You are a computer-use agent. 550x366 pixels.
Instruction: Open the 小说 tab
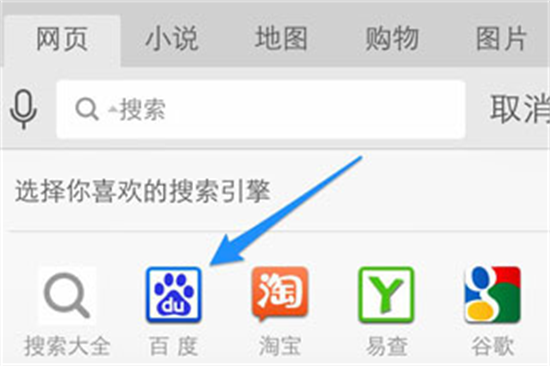[x=172, y=39]
